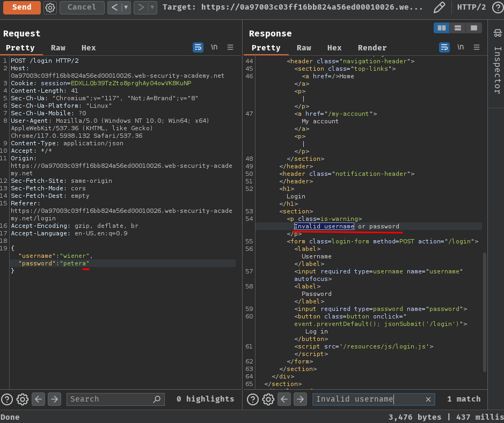Toggle non-printable characters in Request panel
Screen dimensions: 504x423
click(x=214, y=47)
